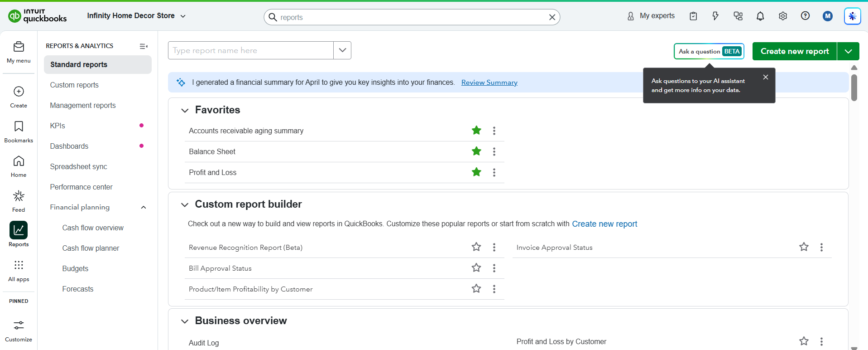Focus the Type report name here field

coord(251,50)
